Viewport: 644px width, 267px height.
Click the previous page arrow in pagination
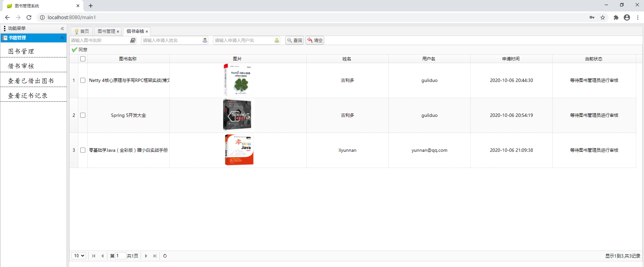[102, 256]
